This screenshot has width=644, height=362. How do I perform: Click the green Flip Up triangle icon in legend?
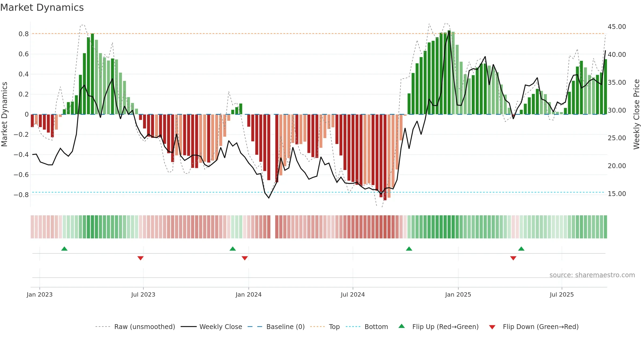pyautogui.click(x=402, y=326)
